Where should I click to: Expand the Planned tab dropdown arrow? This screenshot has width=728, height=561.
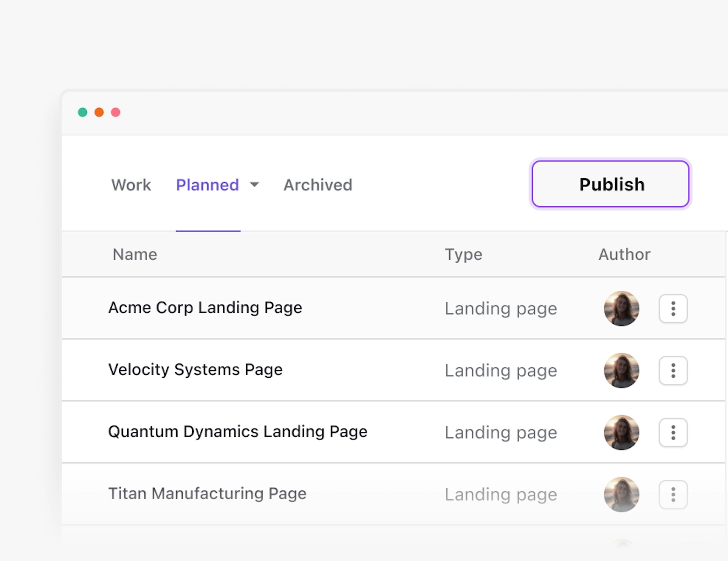pos(255,184)
